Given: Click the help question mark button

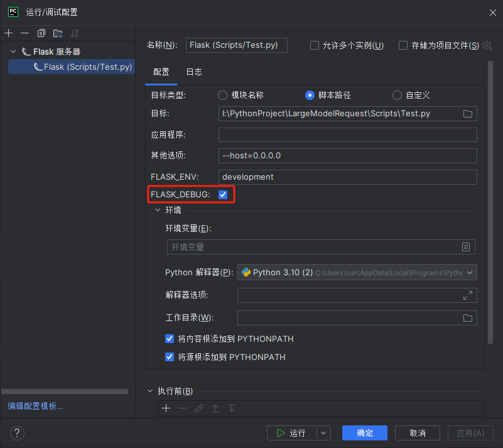Looking at the screenshot, I should click(17, 433).
